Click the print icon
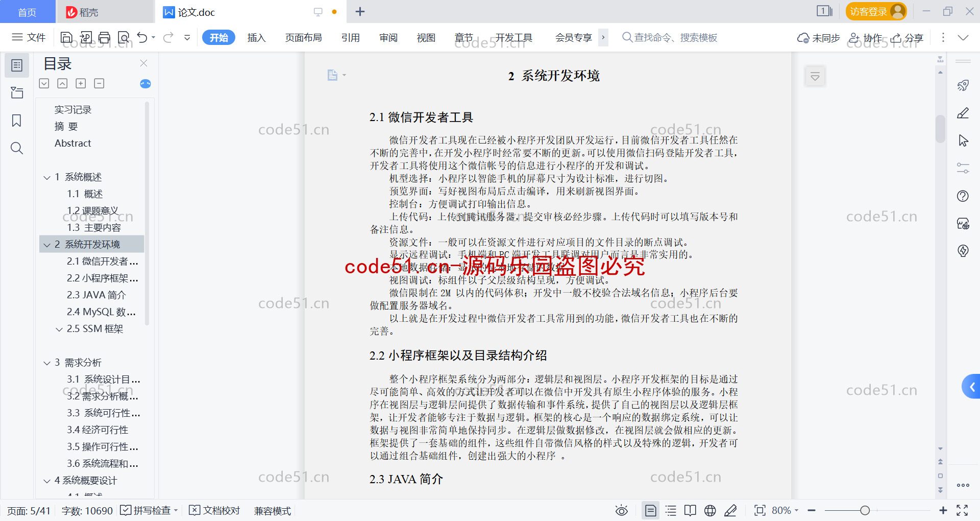 click(x=105, y=37)
